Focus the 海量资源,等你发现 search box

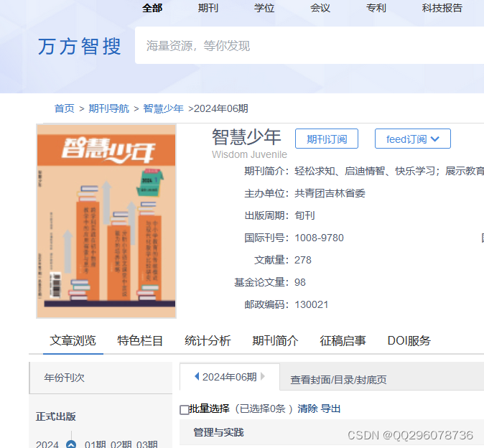click(310, 45)
